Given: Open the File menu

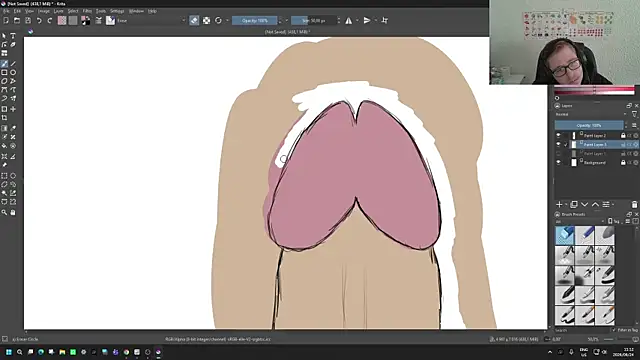Looking at the screenshot, I should pyautogui.click(x=6, y=11).
